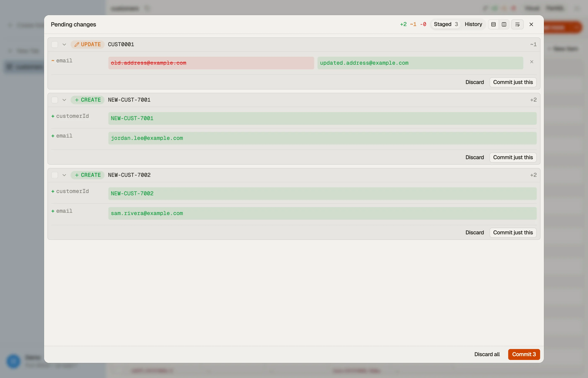Click sam.rivera@example.com email value
Image resolution: width=588 pixels, height=378 pixels.
pyautogui.click(x=322, y=213)
